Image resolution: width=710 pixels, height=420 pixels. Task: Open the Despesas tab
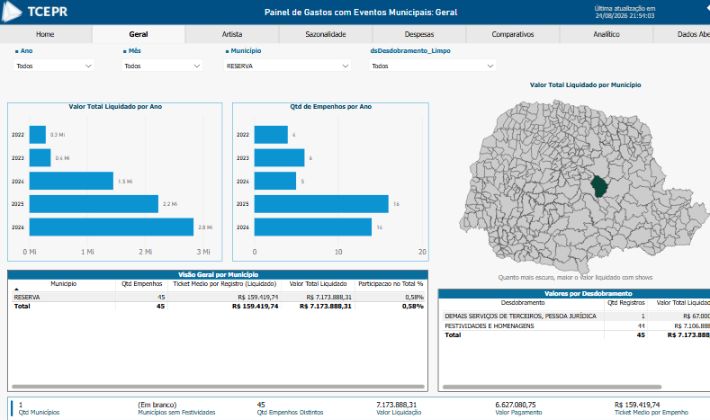pos(419,34)
